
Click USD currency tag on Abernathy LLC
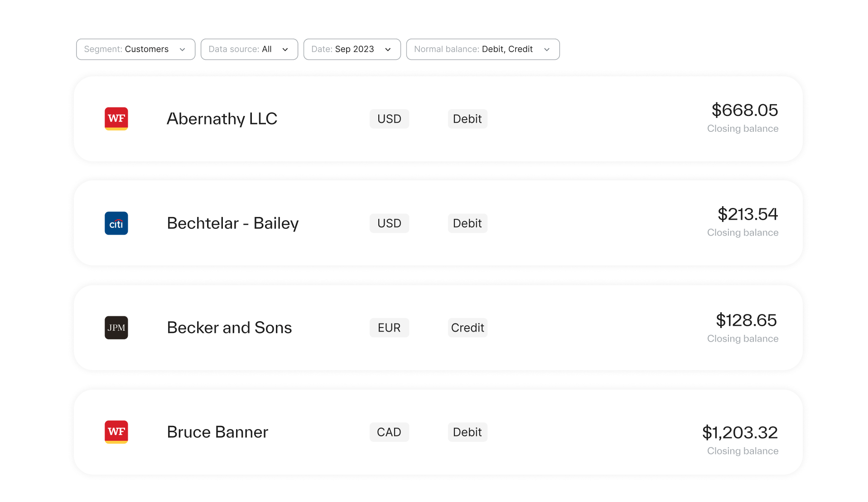click(x=389, y=119)
